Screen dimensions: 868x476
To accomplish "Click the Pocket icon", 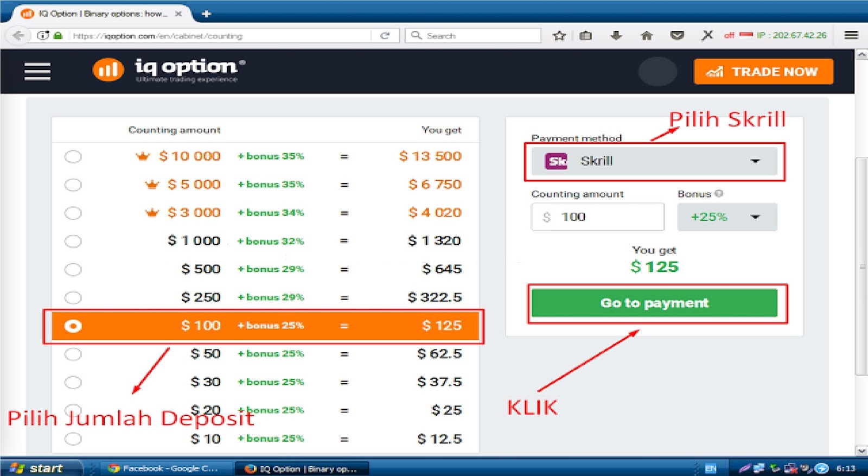I will point(677,36).
